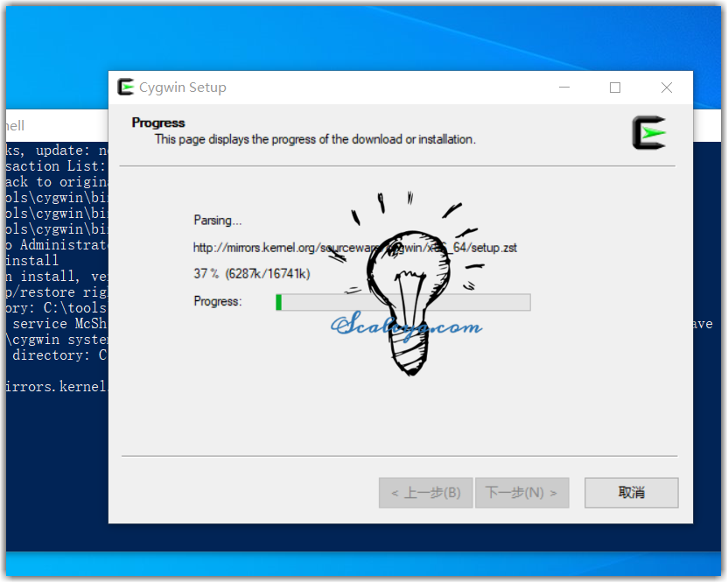Click the Cygwin logo in the Progress header
This screenshot has height=583, width=728.
tap(648, 132)
